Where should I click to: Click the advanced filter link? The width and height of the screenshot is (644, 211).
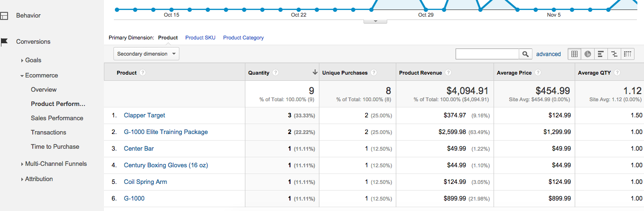pyautogui.click(x=548, y=54)
